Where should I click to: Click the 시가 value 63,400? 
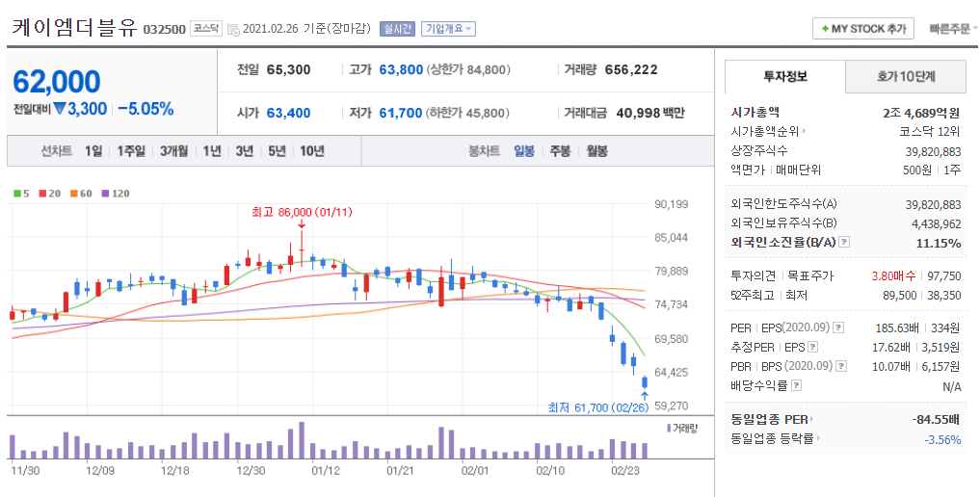tap(288, 113)
